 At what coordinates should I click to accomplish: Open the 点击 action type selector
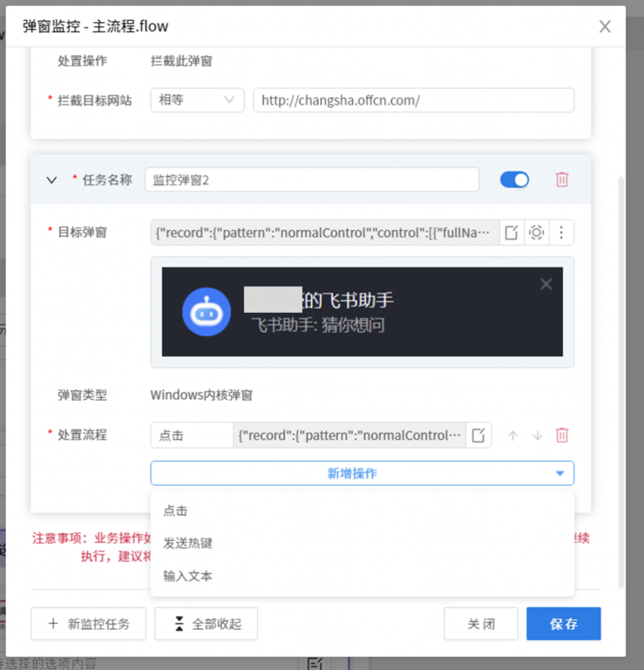[x=191, y=435]
